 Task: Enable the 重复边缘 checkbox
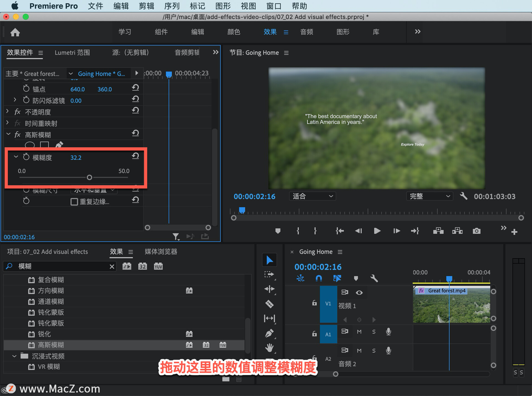pyautogui.click(x=74, y=202)
